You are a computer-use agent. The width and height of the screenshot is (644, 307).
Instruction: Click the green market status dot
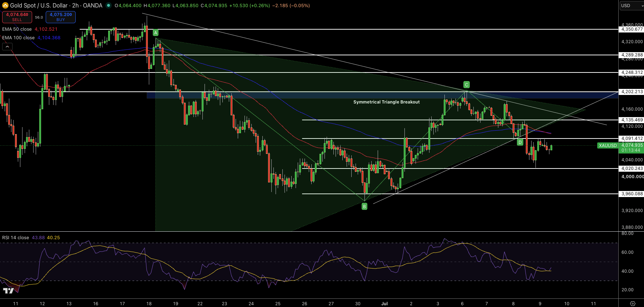point(108,5)
